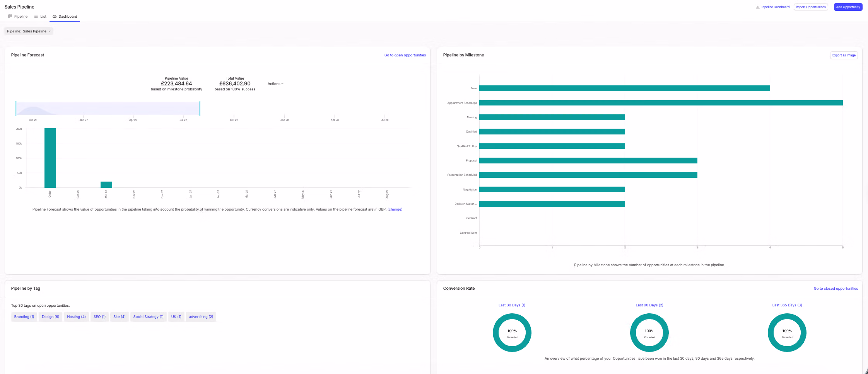Image resolution: width=868 pixels, height=374 pixels.
Task: Open the UK (1) tag
Action: (176, 317)
